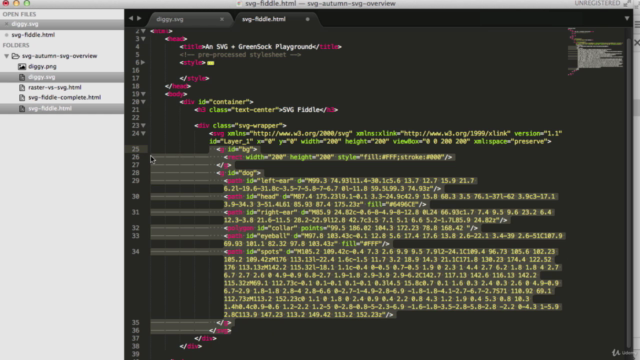This screenshot has width=640, height=360.
Task: Click the svg-fiddle.html file icon in folders
Action: point(22,108)
